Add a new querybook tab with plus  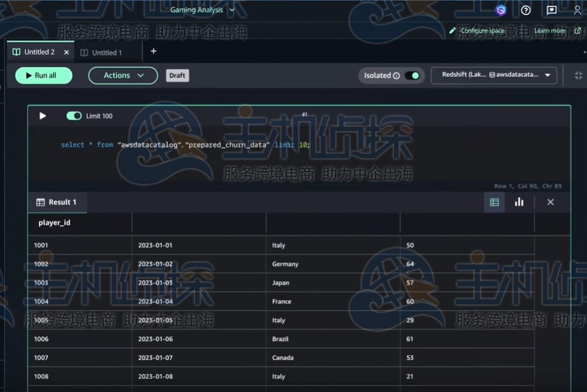tap(153, 52)
